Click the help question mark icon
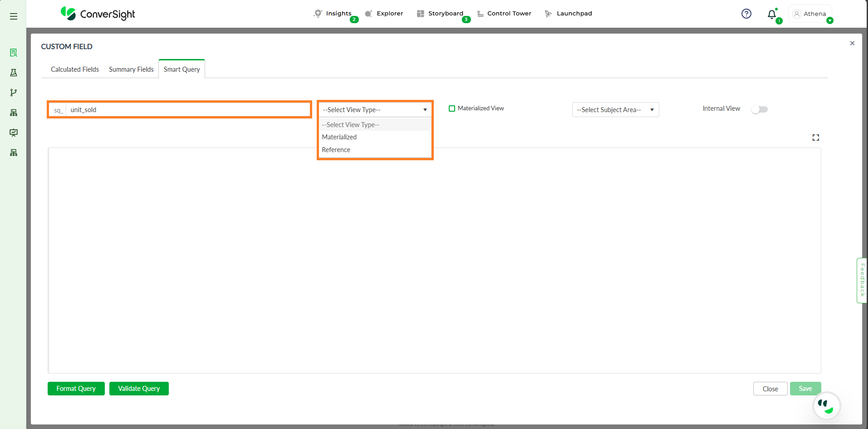868x429 pixels. 746,14
